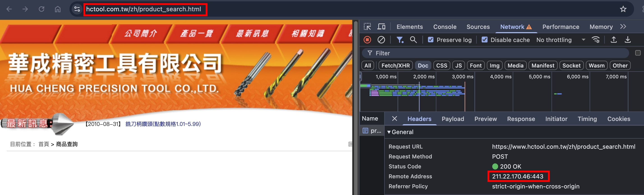Select the document request row icon
The height and width of the screenshot is (195, 644).
coord(366,131)
